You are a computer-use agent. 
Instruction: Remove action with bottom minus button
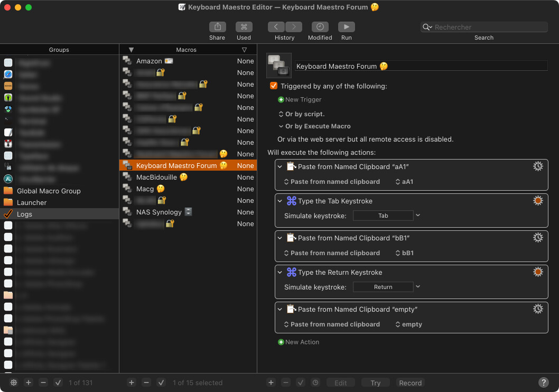click(285, 382)
